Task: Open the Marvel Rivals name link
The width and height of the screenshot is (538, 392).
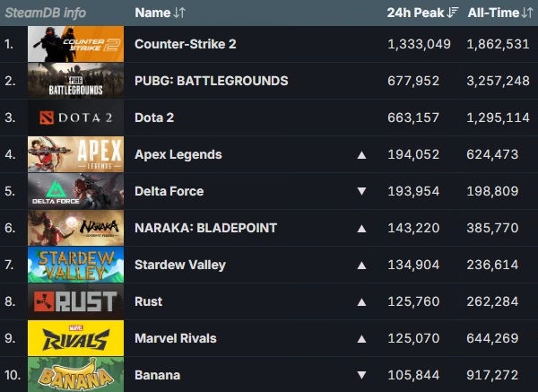Action: pyautogui.click(x=176, y=338)
